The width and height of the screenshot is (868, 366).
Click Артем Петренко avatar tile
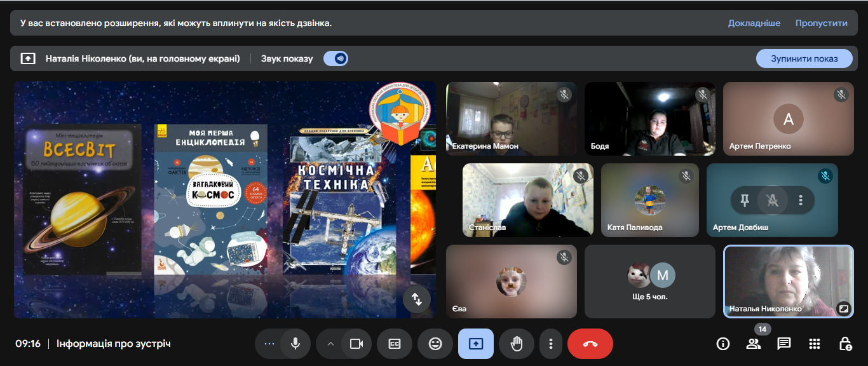[x=789, y=118]
